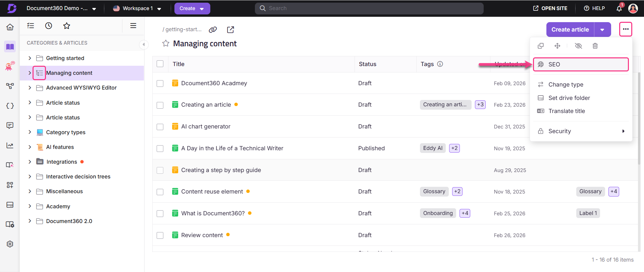Open the Feedback comment icon in sidebar
This screenshot has height=272, width=644.
[10, 125]
